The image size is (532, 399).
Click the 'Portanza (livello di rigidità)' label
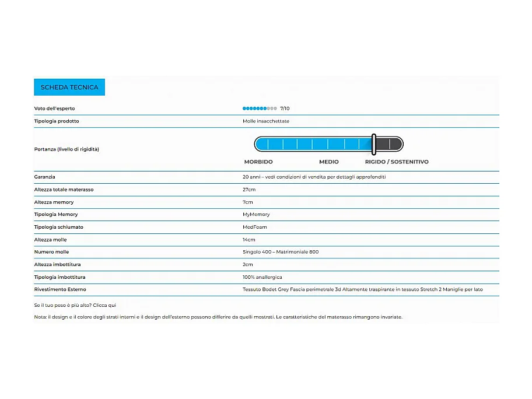(x=66, y=149)
